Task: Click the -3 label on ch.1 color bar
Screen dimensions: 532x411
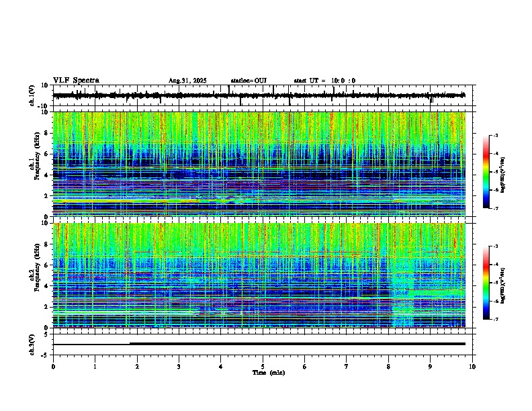Action: (496, 135)
